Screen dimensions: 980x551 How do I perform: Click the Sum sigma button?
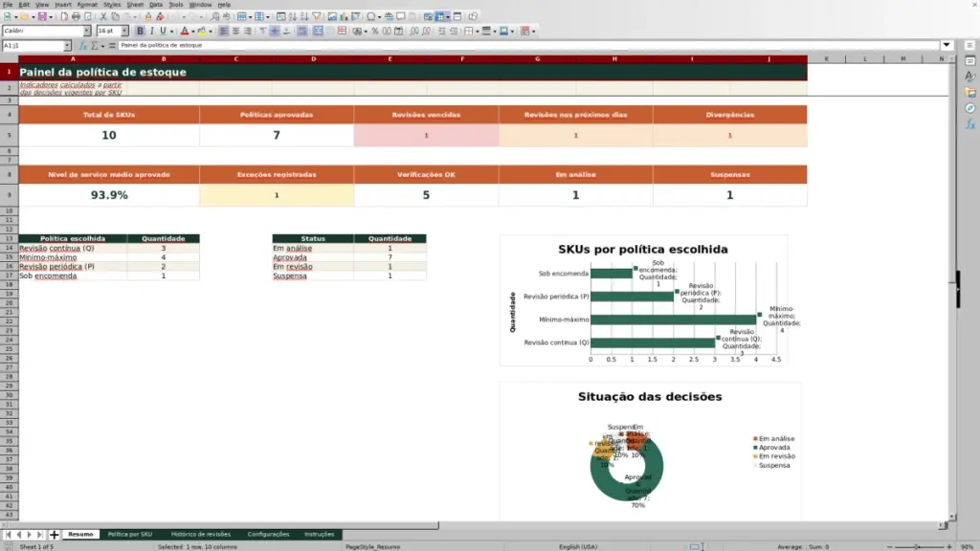click(x=95, y=46)
